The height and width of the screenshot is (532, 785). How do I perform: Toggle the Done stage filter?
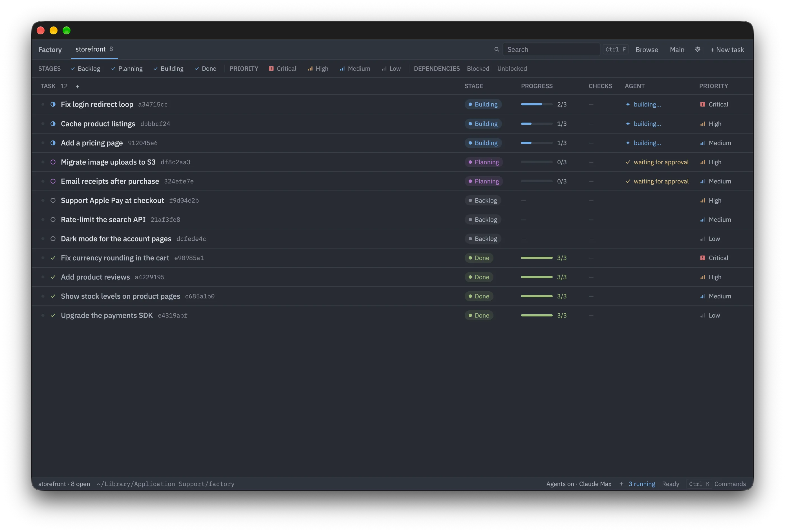(x=205, y=68)
